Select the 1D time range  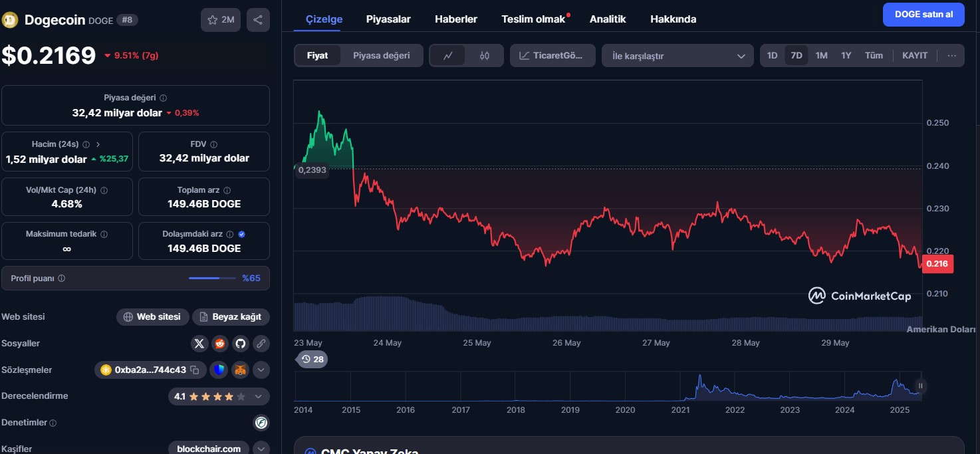click(772, 56)
